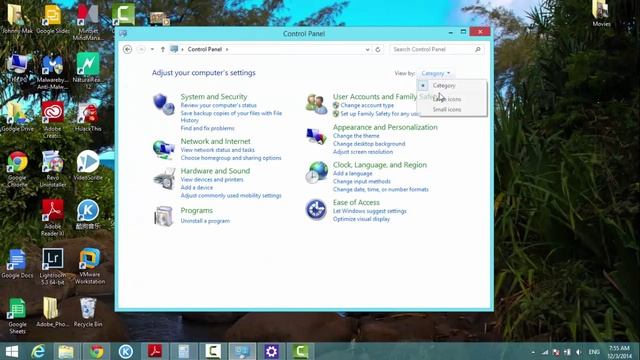Image resolution: width=640 pixels, height=360 pixels.
Task: Open the System and Security shield icon
Action: pyautogui.click(x=164, y=104)
